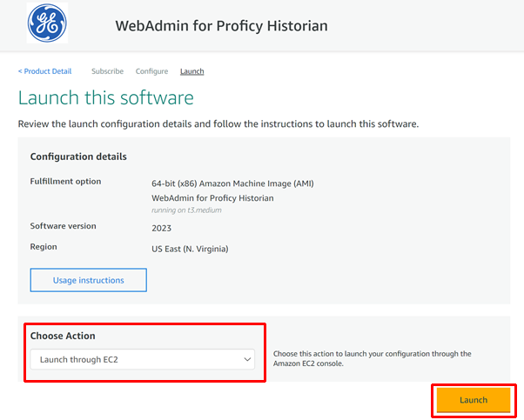Click the US East (N. Virginia) region value
This screenshot has height=420, width=524.
click(190, 249)
